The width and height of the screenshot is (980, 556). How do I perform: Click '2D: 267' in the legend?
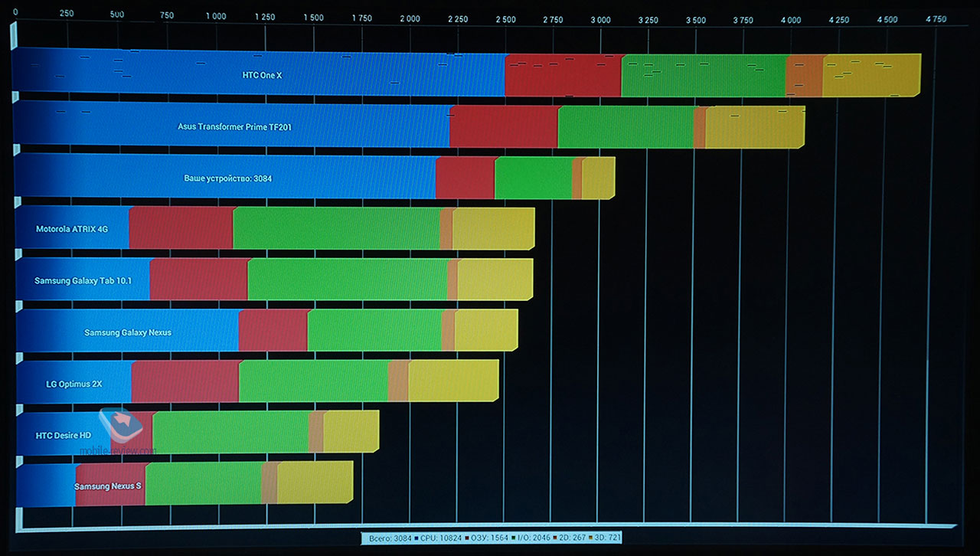(572, 538)
